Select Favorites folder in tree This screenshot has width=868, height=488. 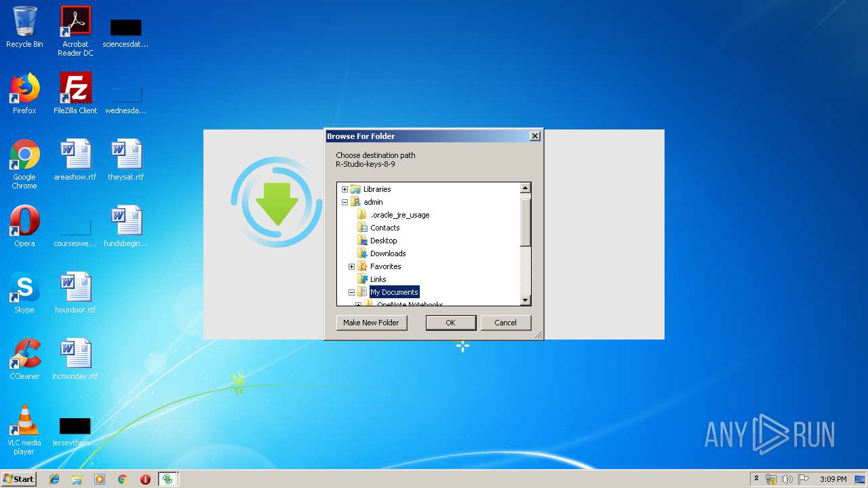[386, 266]
